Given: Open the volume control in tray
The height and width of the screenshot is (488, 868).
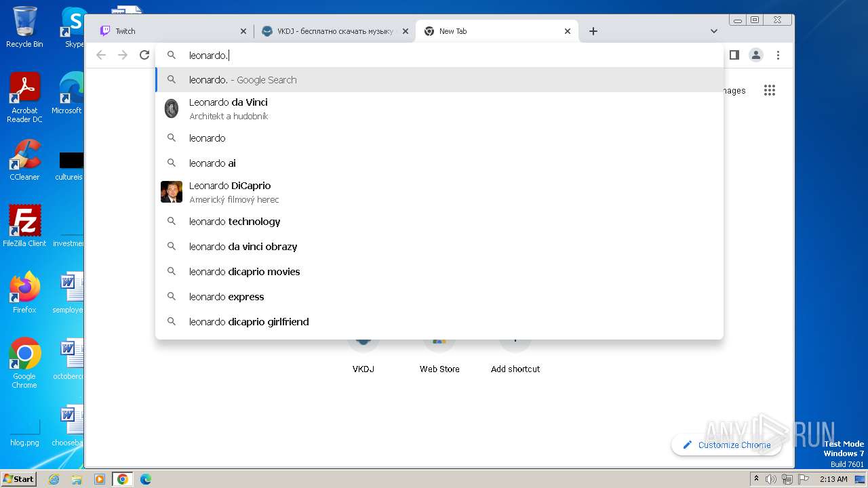Looking at the screenshot, I should [x=771, y=479].
